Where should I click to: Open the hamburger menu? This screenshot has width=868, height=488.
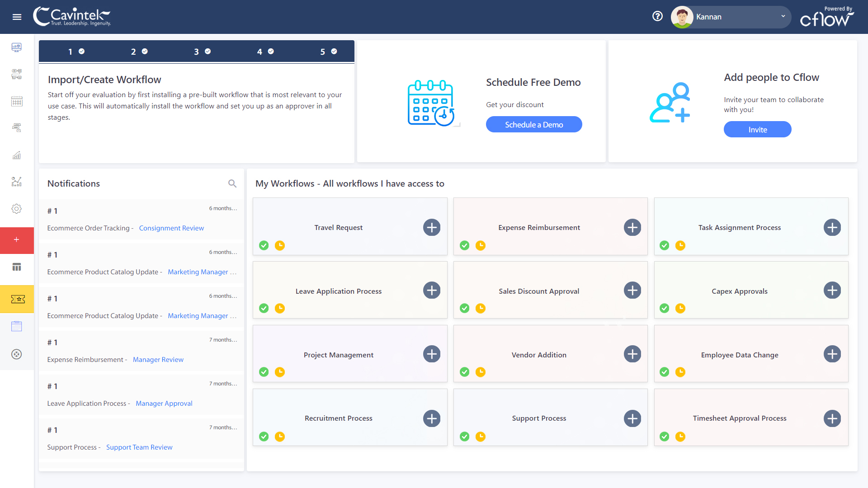tap(17, 17)
